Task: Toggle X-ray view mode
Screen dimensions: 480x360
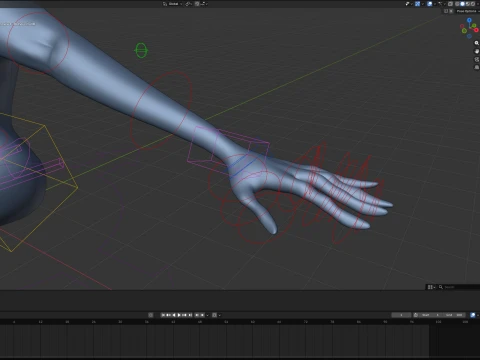Action: coord(450,4)
